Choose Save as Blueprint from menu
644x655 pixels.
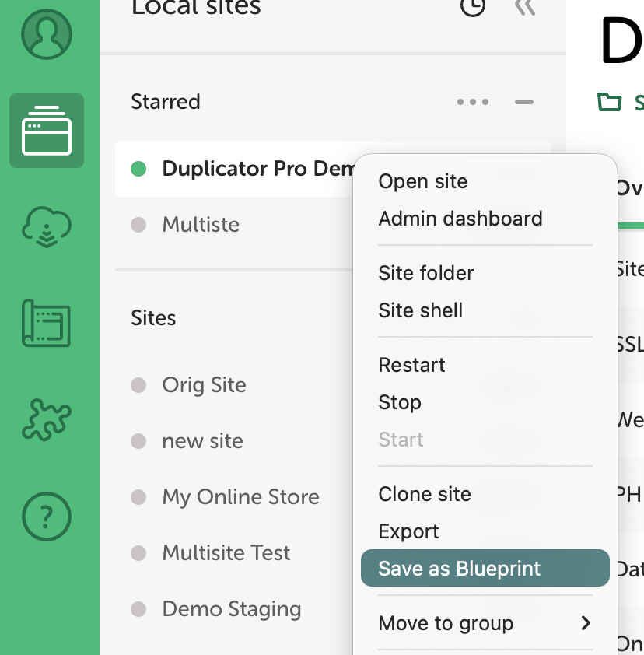485,568
